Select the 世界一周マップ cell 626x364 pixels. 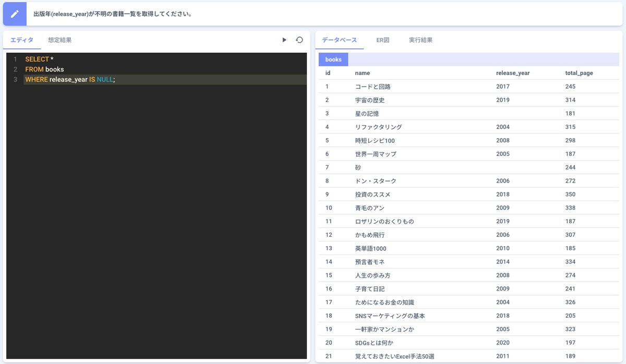pyautogui.click(x=376, y=154)
